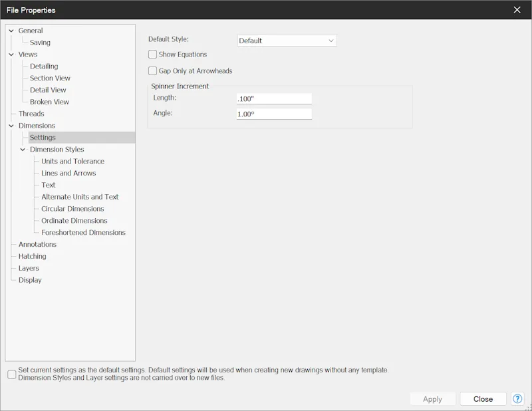
Task: Click the Length spinner increment field
Action: [274, 99]
